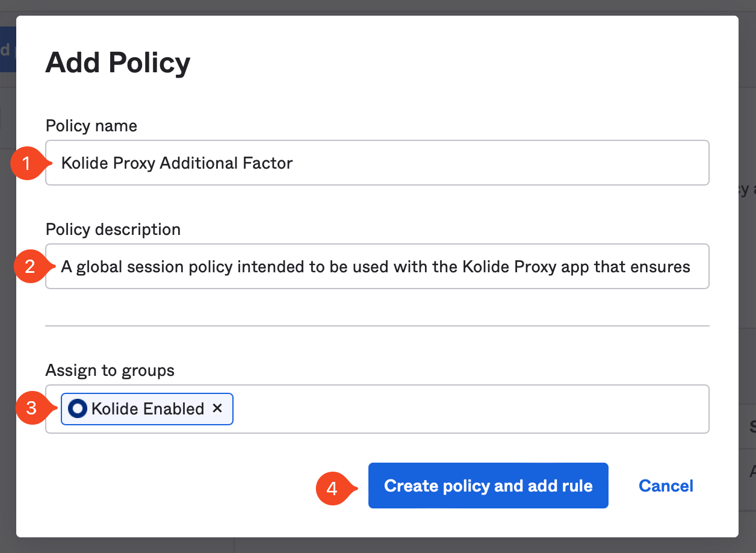
Task: Click the Kolide Enabled group icon
Action: point(78,409)
